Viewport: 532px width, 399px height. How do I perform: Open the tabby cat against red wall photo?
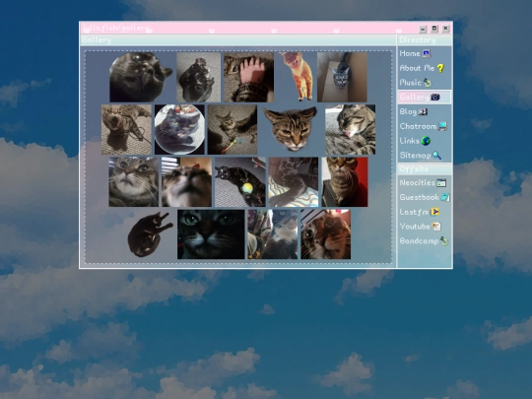[345, 182]
